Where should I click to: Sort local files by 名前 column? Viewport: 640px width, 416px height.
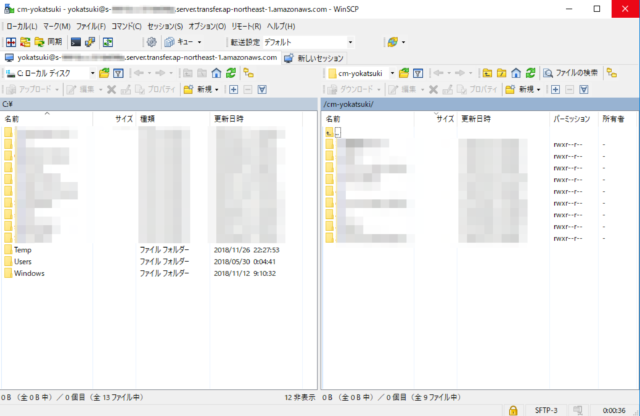coord(47,119)
